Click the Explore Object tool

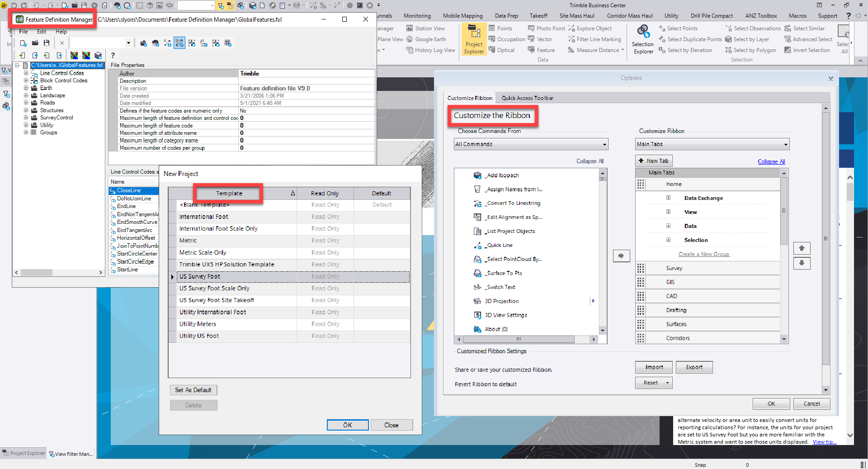coord(590,28)
